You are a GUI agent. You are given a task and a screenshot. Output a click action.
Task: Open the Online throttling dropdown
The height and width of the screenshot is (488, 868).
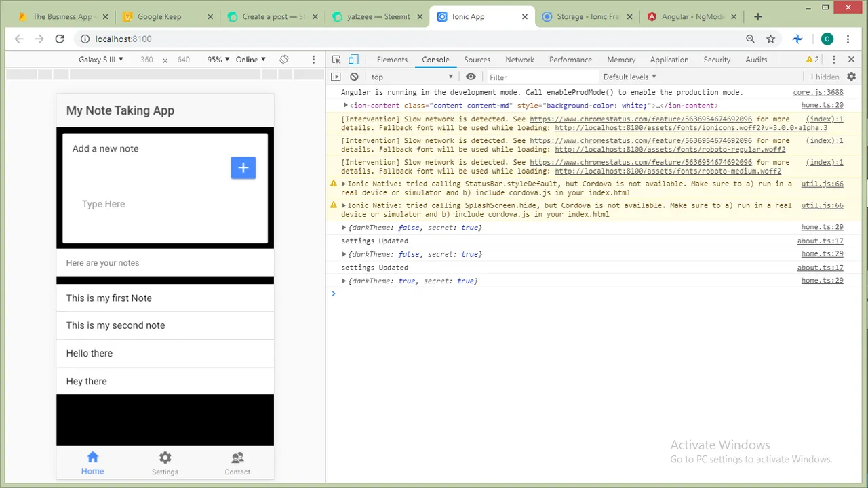pos(251,60)
